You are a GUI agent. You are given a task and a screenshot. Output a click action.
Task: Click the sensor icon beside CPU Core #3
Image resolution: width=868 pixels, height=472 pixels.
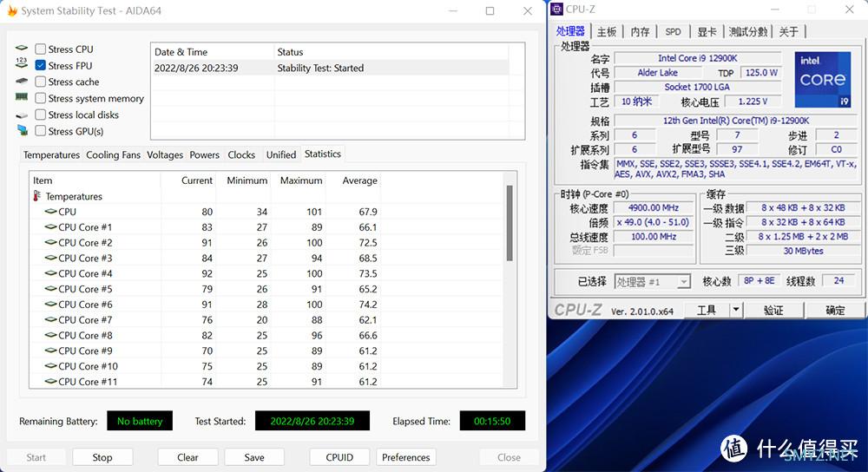click(50, 258)
